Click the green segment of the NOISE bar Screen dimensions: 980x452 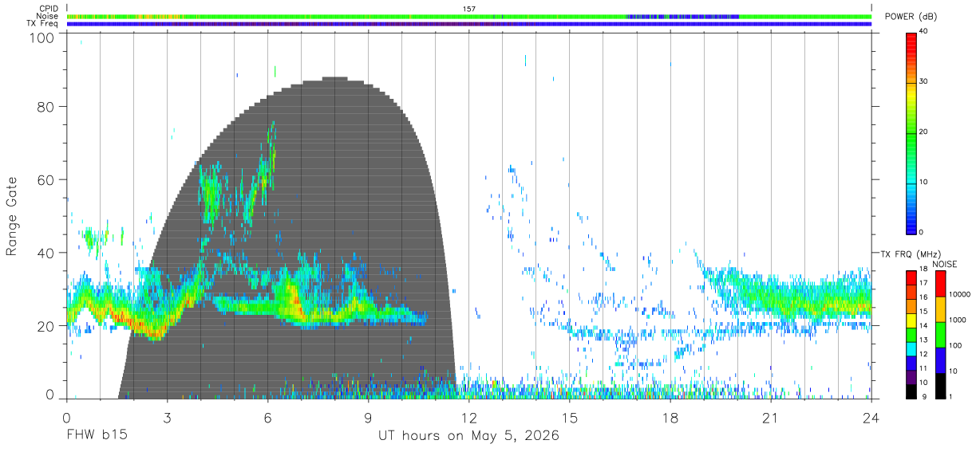pos(939,334)
